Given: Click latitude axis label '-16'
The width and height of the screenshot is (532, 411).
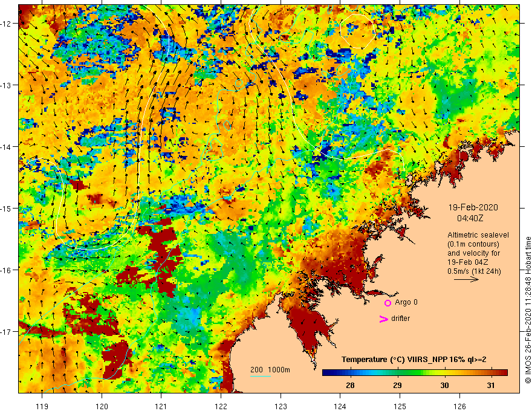Looking at the screenshot, I should pyautogui.click(x=6, y=270).
